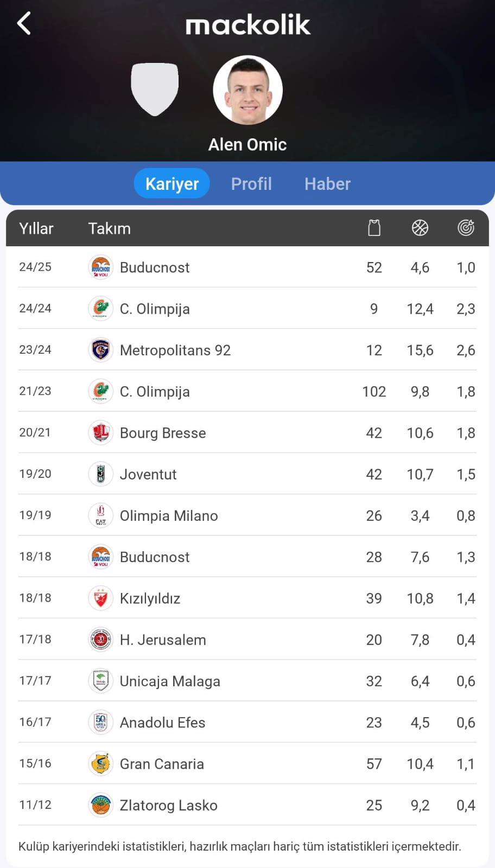Click the target assists column icon

pyautogui.click(x=466, y=228)
